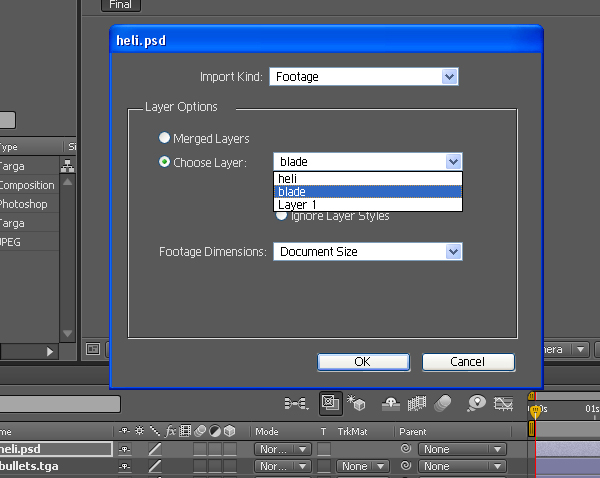Open the flowchart view icon in project panel

pyautogui.click(x=68, y=166)
